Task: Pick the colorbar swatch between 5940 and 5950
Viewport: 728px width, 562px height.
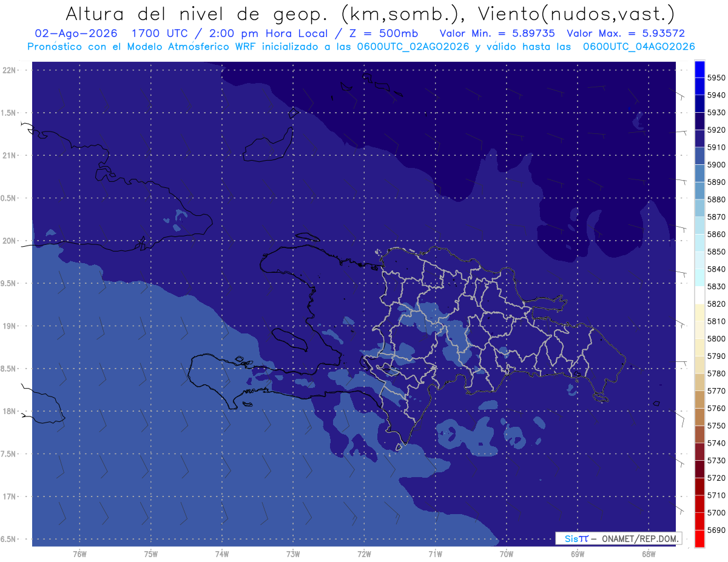Action: point(699,86)
